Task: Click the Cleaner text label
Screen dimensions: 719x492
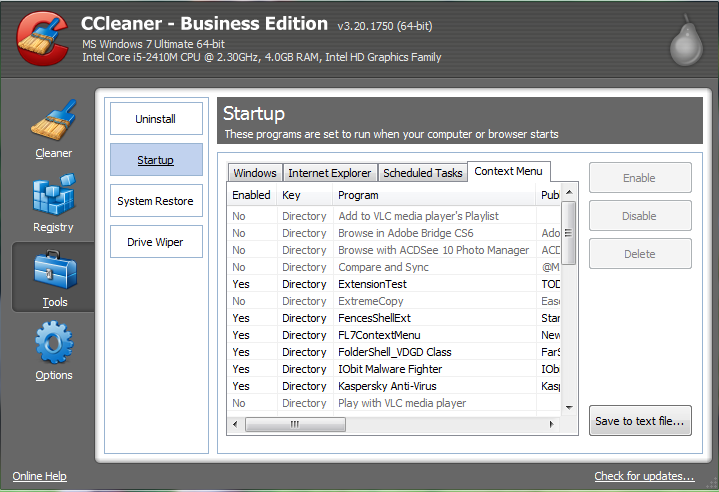Action: pos(54,153)
